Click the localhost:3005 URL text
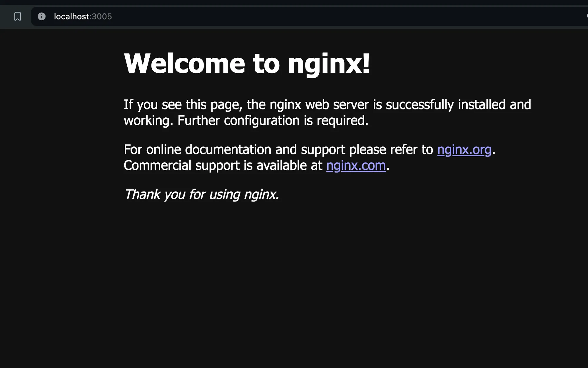 pos(83,16)
